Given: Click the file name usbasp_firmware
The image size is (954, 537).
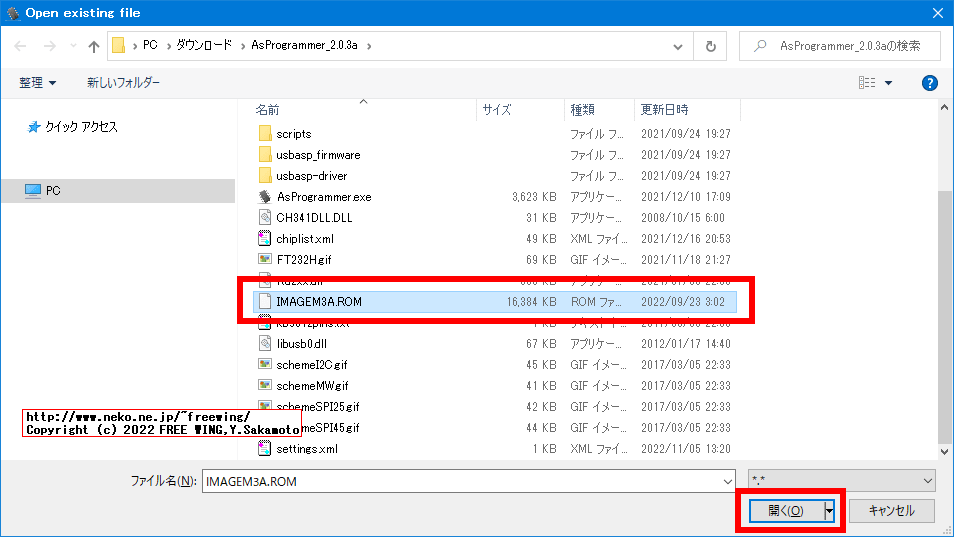Looking at the screenshot, I should (318, 155).
